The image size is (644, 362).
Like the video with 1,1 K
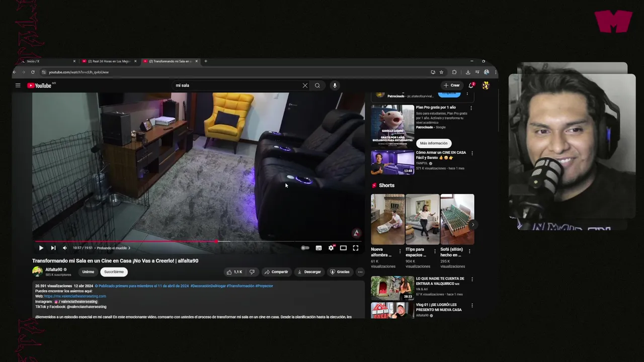(x=234, y=272)
